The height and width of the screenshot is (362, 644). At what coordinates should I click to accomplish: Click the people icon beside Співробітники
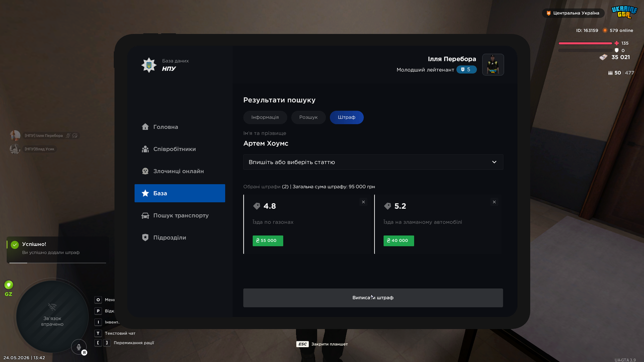tap(145, 149)
